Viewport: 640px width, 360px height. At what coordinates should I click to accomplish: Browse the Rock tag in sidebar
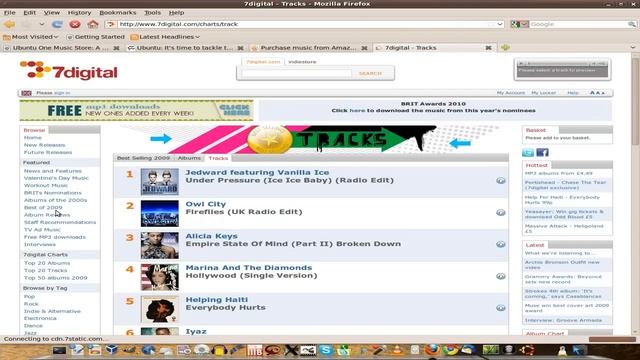31,304
